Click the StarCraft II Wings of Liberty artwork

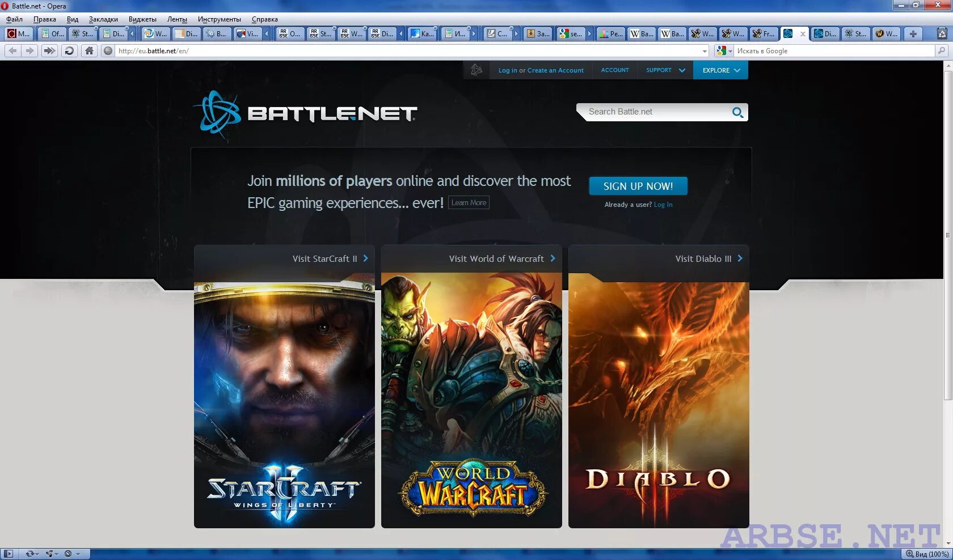[284, 401]
